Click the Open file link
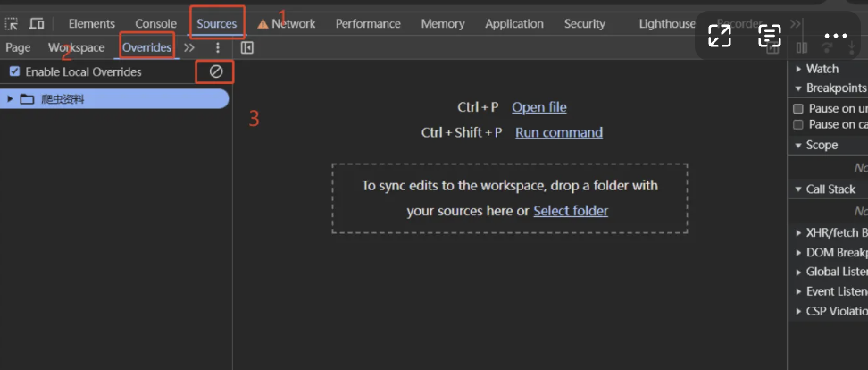Screen dimensions: 868x370 pos(538,107)
